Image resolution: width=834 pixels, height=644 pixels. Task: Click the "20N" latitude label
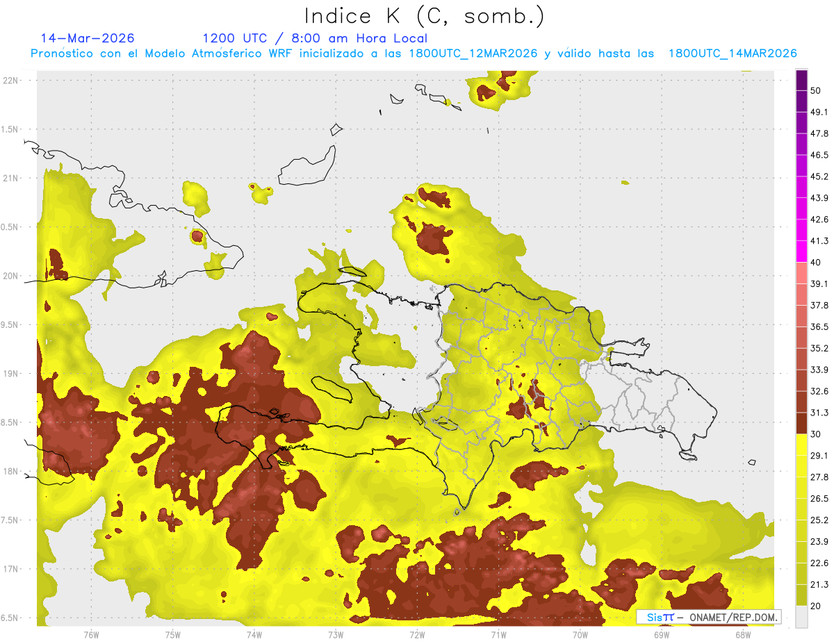click(12, 276)
